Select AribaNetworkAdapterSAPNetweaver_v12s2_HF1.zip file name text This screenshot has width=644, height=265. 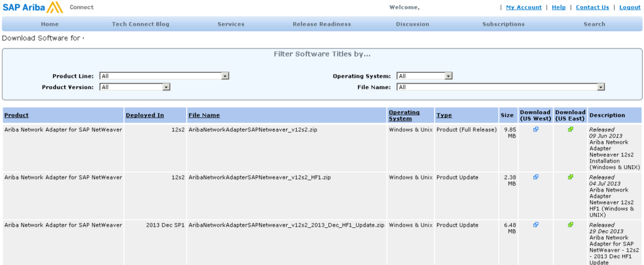coord(260,177)
